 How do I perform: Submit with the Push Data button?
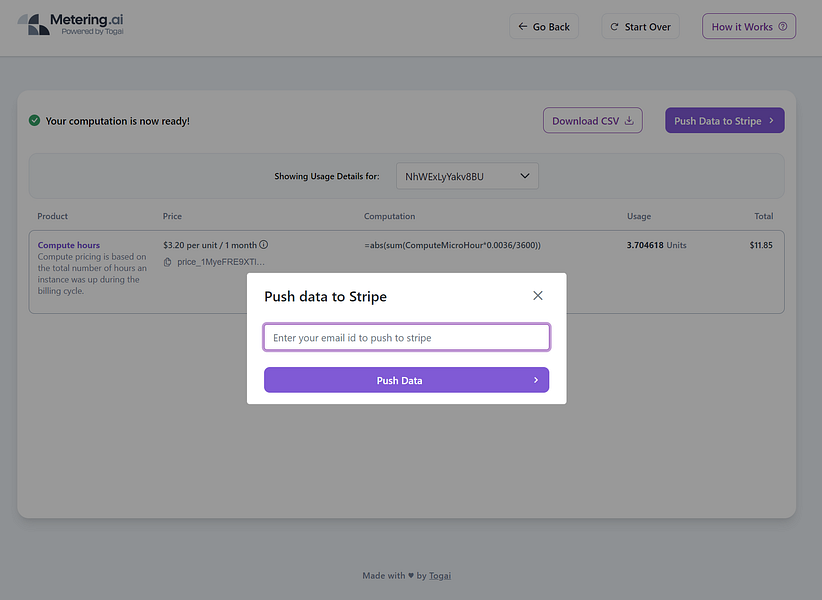click(406, 380)
